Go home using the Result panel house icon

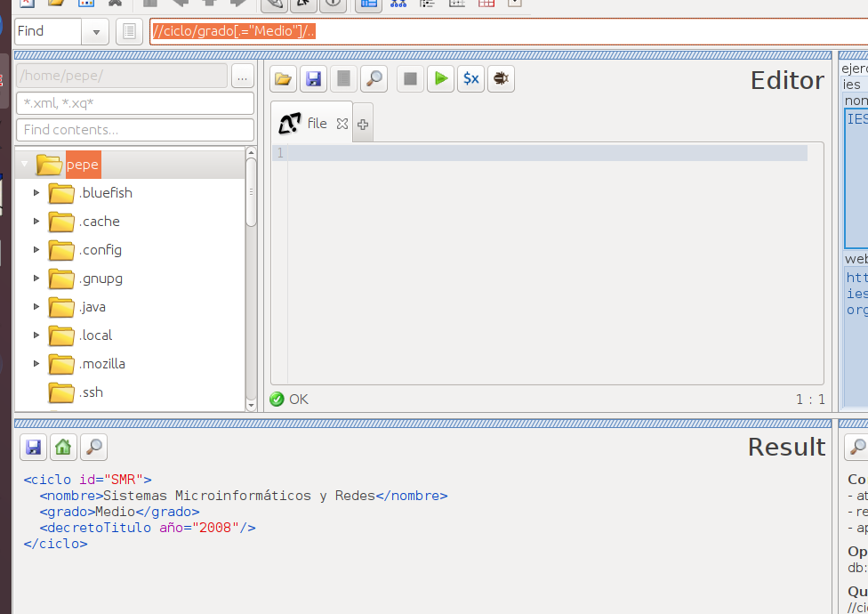pyautogui.click(x=63, y=447)
